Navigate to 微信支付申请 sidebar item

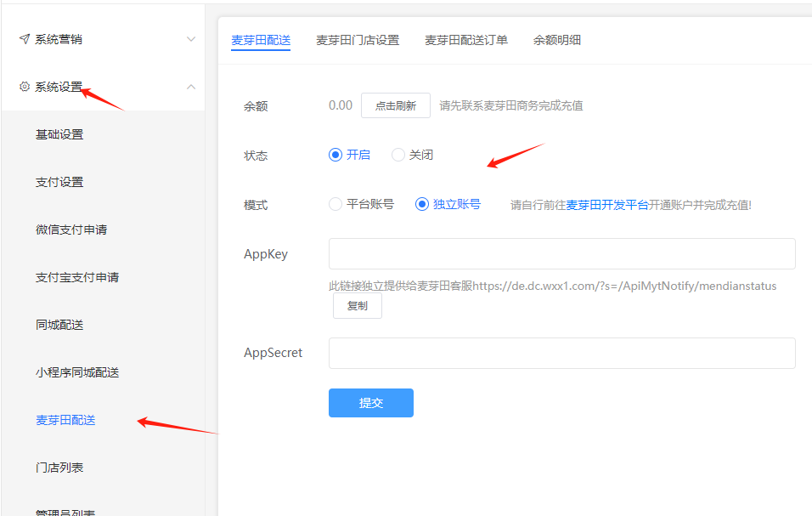click(x=71, y=230)
